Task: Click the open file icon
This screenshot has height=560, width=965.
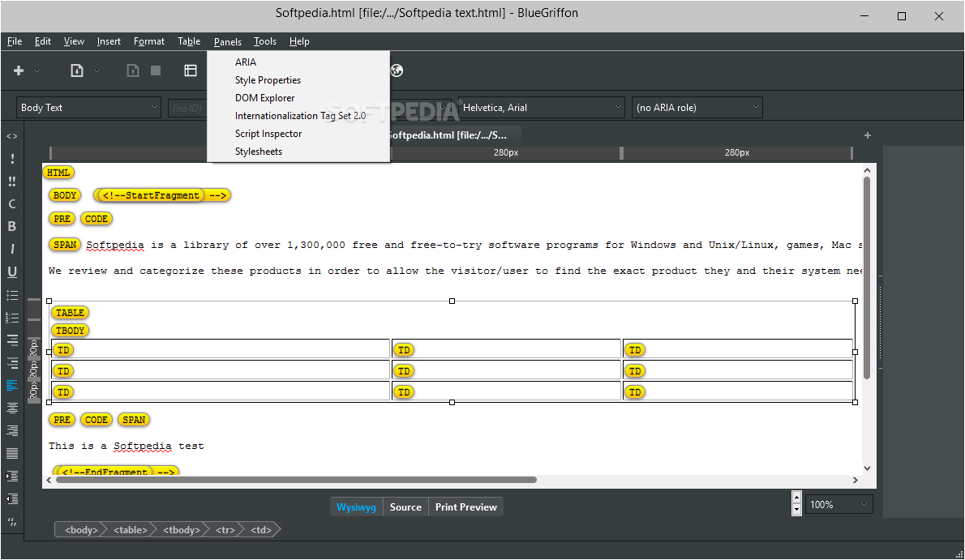Action: pos(77,71)
